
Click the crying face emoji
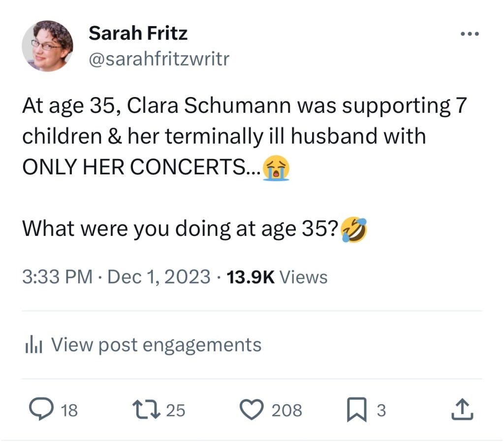277,168
